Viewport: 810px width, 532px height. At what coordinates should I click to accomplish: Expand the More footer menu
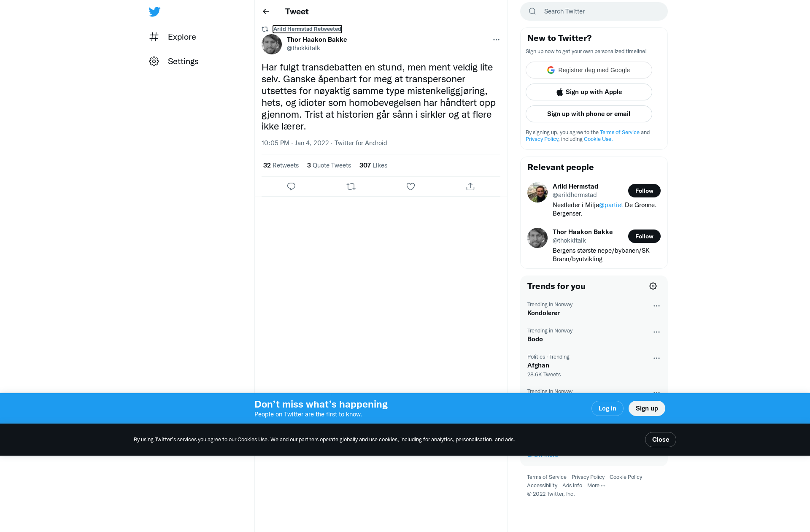596,486
